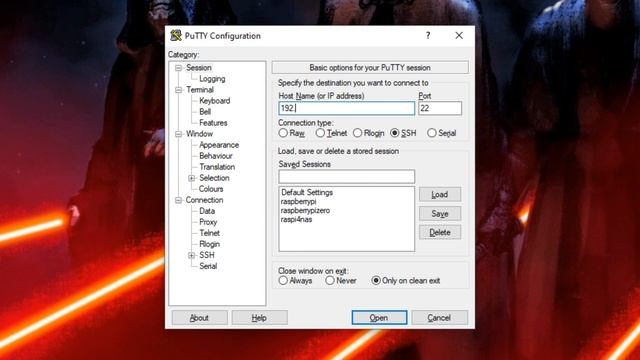Select Default Settings saved session
The width and height of the screenshot is (640, 360).
click(307, 192)
